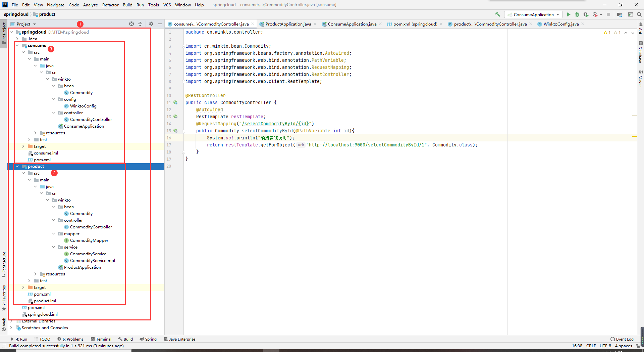Screen dimensions: 644x352
Task: Open the Web tool window
Action: (x=4, y=324)
